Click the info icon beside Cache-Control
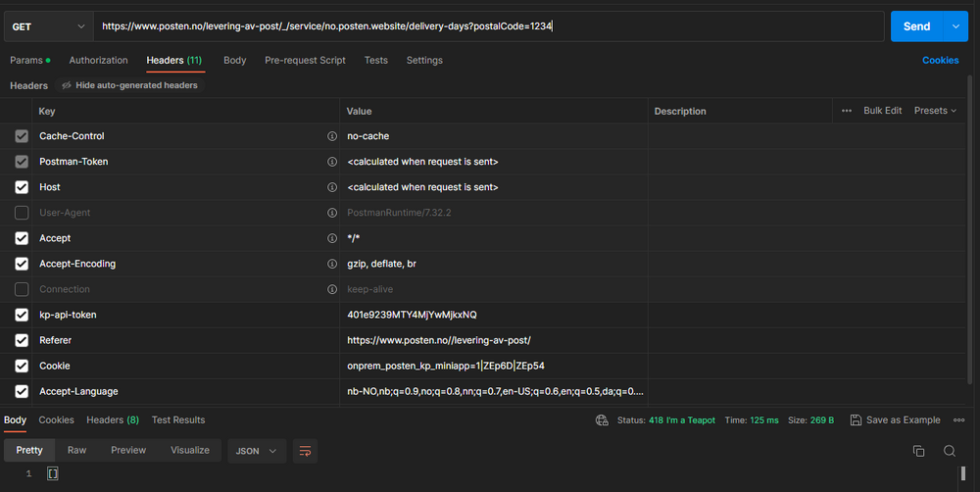Screen dimensions: 980x492 (x=332, y=136)
